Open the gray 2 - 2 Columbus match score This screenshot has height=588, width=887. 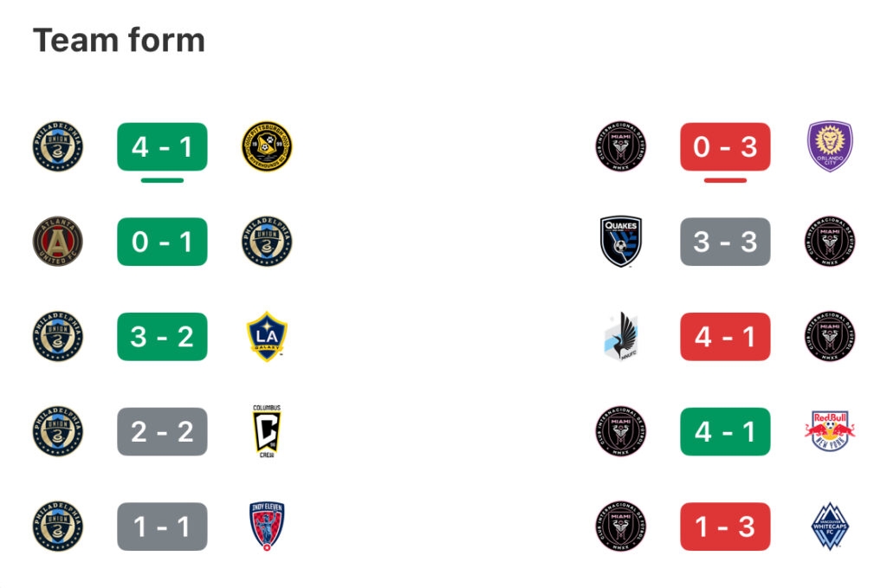162,431
